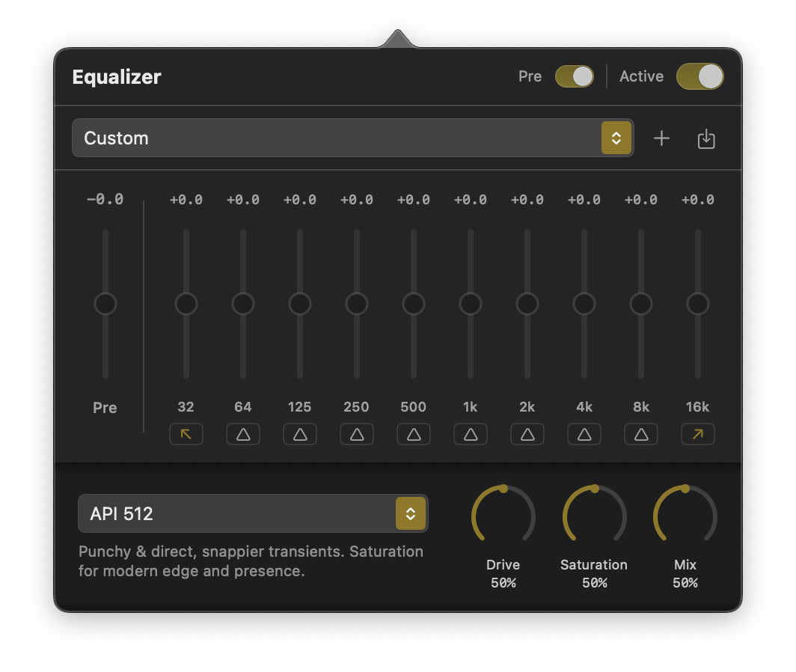
Task: Click the 500 Hz band slider handle
Action: click(414, 305)
